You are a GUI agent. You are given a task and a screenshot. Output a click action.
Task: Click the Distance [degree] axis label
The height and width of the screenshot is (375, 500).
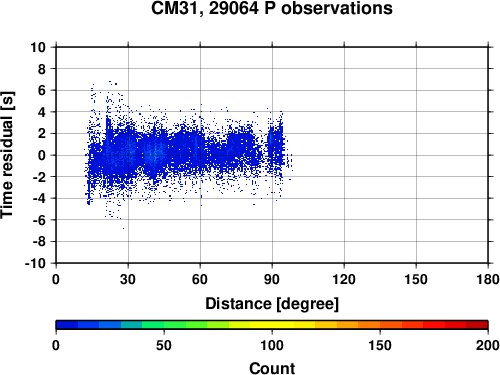[x=272, y=304]
